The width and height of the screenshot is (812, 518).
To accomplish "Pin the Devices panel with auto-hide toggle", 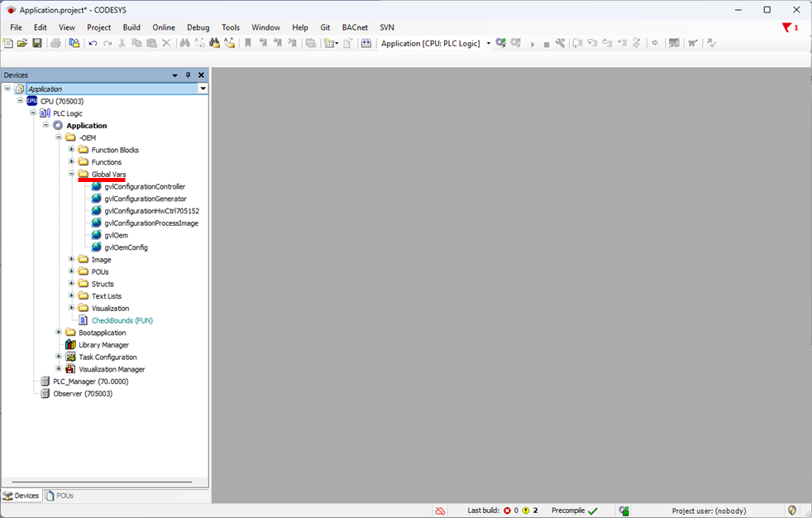I will [x=188, y=75].
